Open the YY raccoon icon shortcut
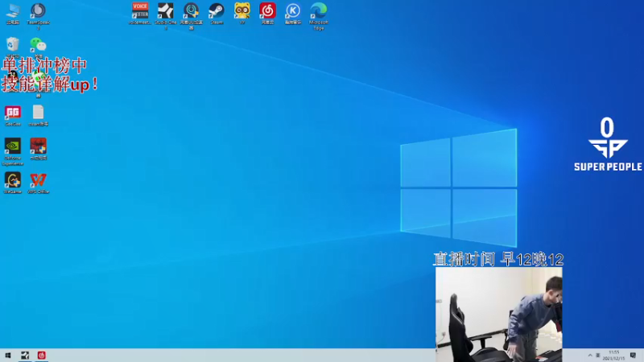This screenshot has width=644, height=362. 242,14
